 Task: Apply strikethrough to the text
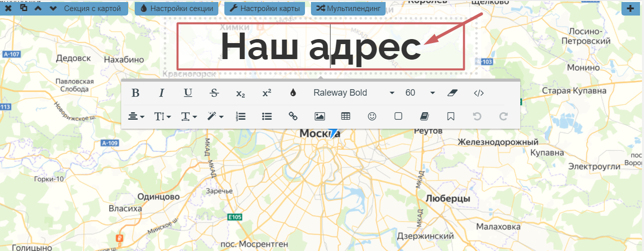tap(214, 93)
